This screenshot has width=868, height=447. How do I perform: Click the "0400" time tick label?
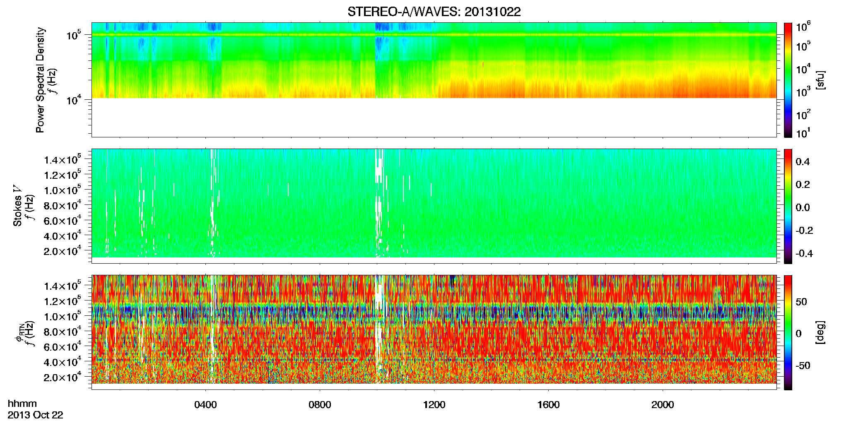205,405
